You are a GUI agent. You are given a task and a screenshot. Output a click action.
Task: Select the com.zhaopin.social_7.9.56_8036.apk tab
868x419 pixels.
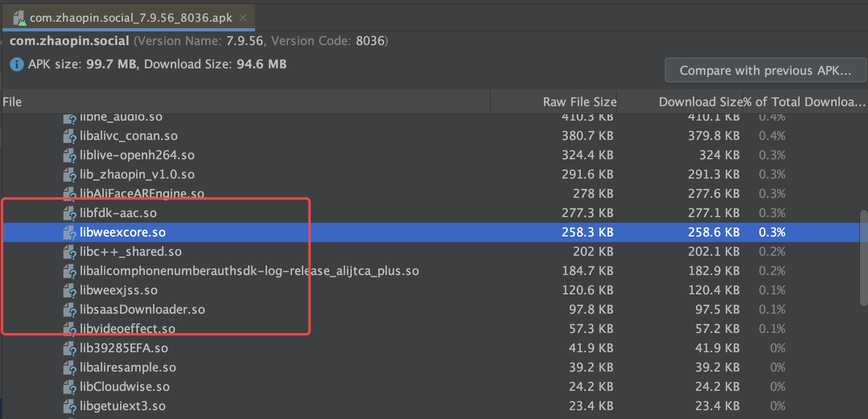click(129, 18)
